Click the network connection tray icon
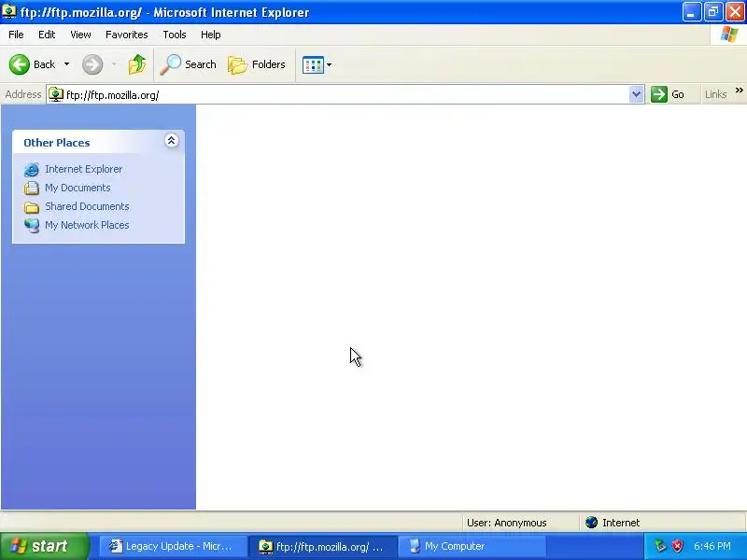 point(660,546)
